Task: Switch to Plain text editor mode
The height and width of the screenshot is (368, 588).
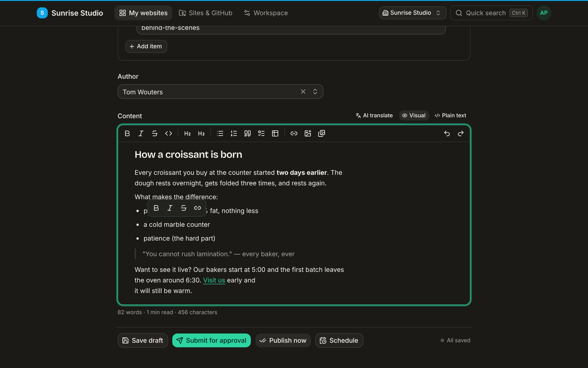Action: pyautogui.click(x=450, y=115)
